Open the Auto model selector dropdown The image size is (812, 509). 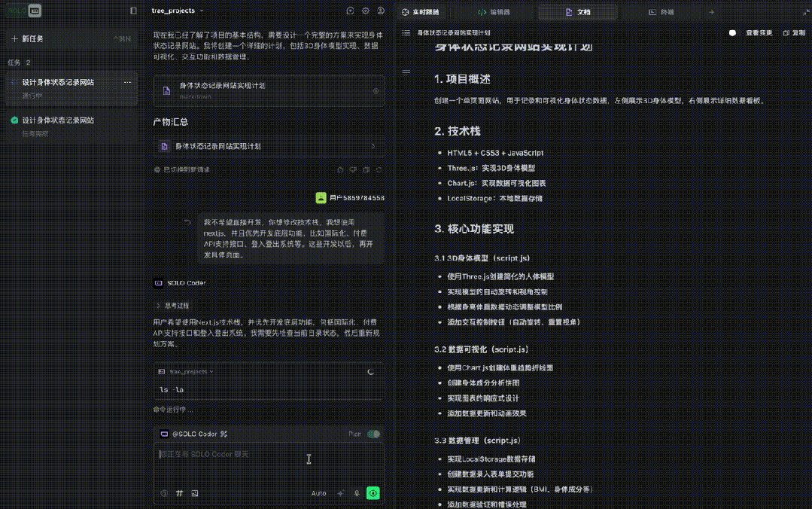pyautogui.click(x=318, y=493)
